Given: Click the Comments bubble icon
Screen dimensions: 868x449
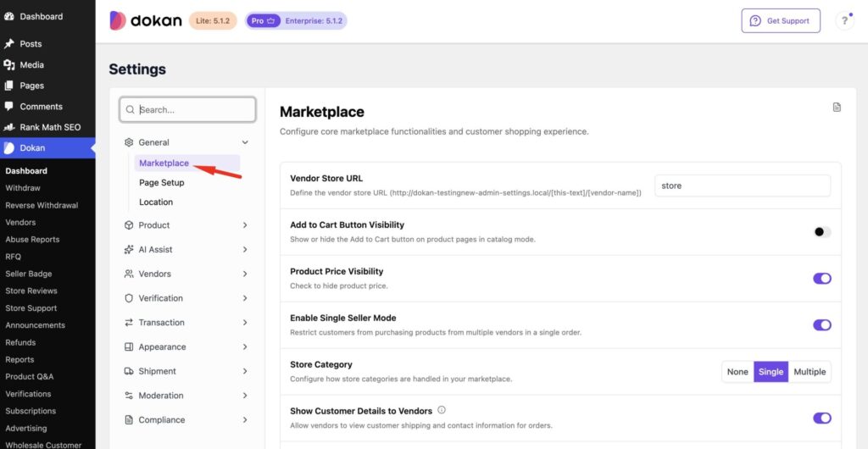Looking at the screenshot, I should pyautogui.click(x=8, y=106).
